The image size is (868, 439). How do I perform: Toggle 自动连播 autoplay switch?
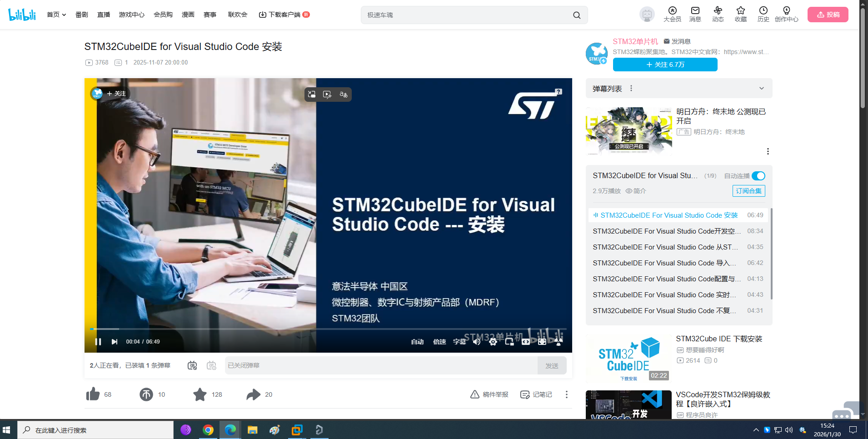pos(758,176)
